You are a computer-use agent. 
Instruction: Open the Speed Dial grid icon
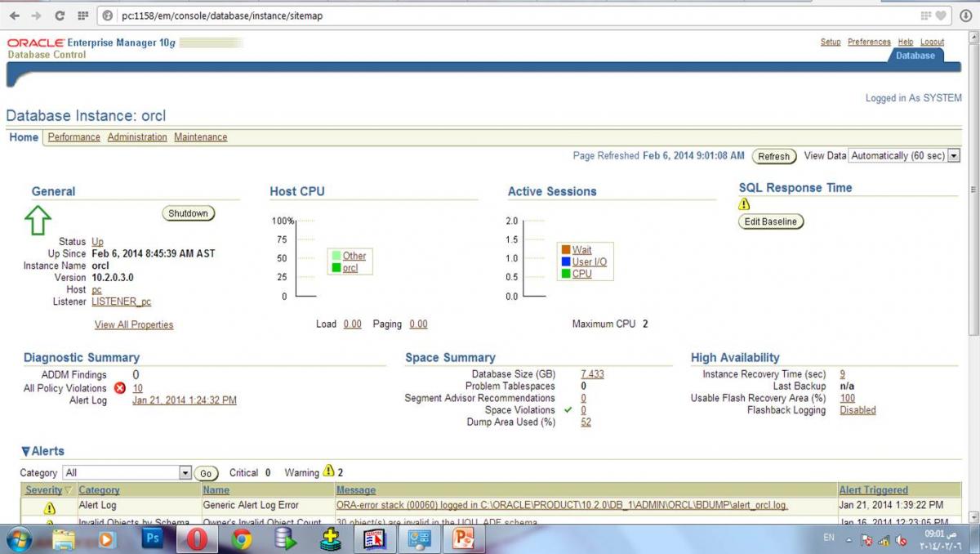pyautogui.click(x=82, y=16)
